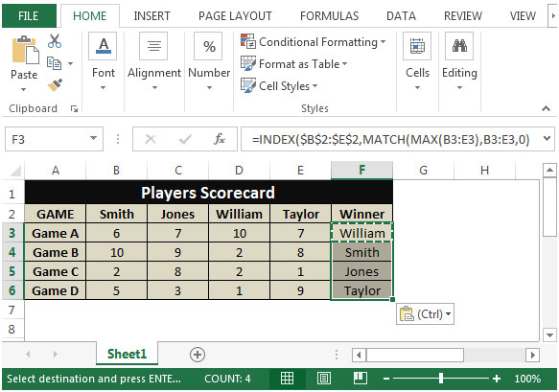
Task: Open the Number percent group icon
Action: click(x=209, y=46)
